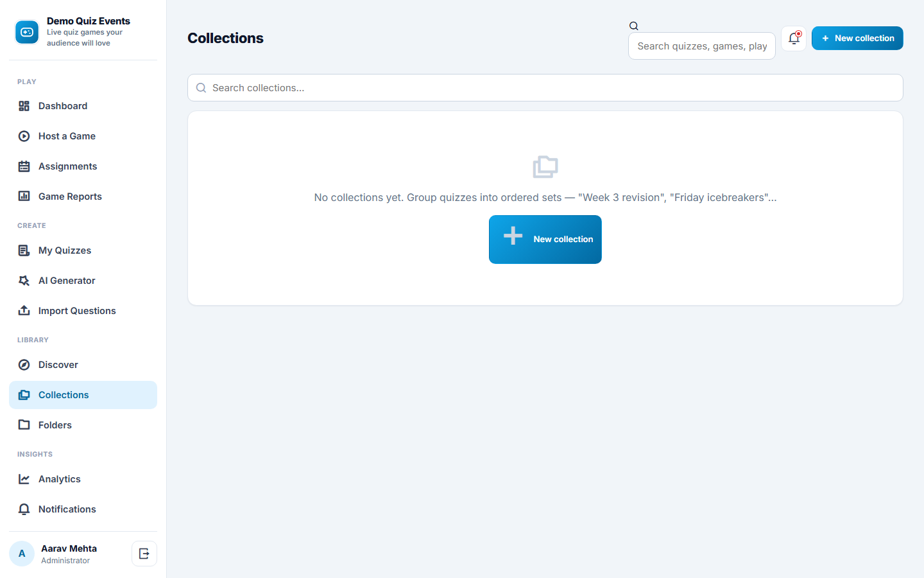Go to Discover label in library

click(x=58, y=365)
